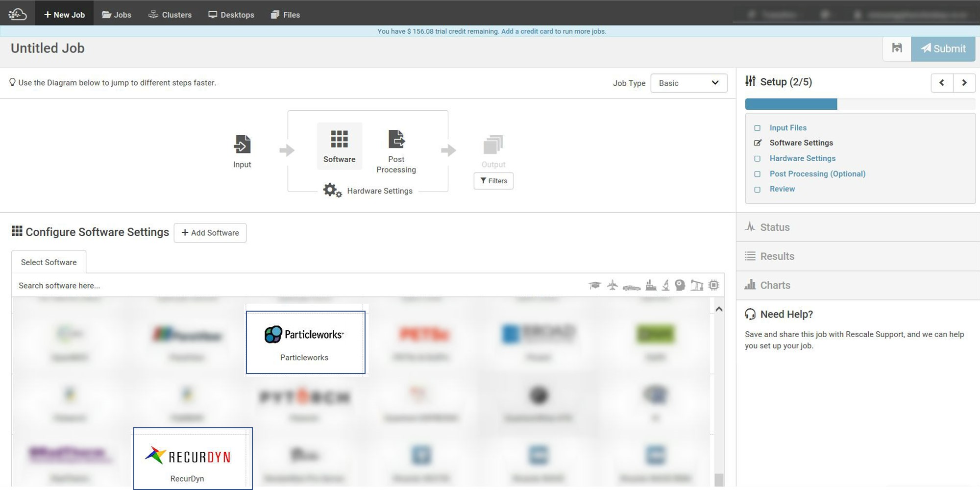Select the machine learning head icon
Image resolution: width=980 pixels, height=490 pixels.
(x=680, y=285)
